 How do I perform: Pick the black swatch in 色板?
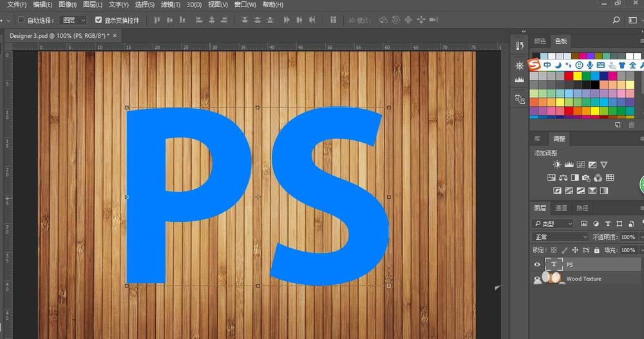click(595, 85)
